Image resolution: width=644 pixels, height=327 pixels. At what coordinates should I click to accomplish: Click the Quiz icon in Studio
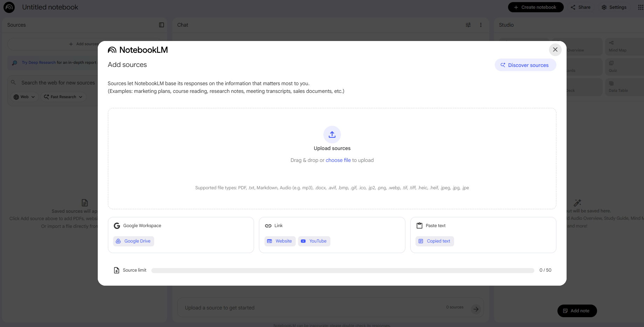tap(611, 63)
